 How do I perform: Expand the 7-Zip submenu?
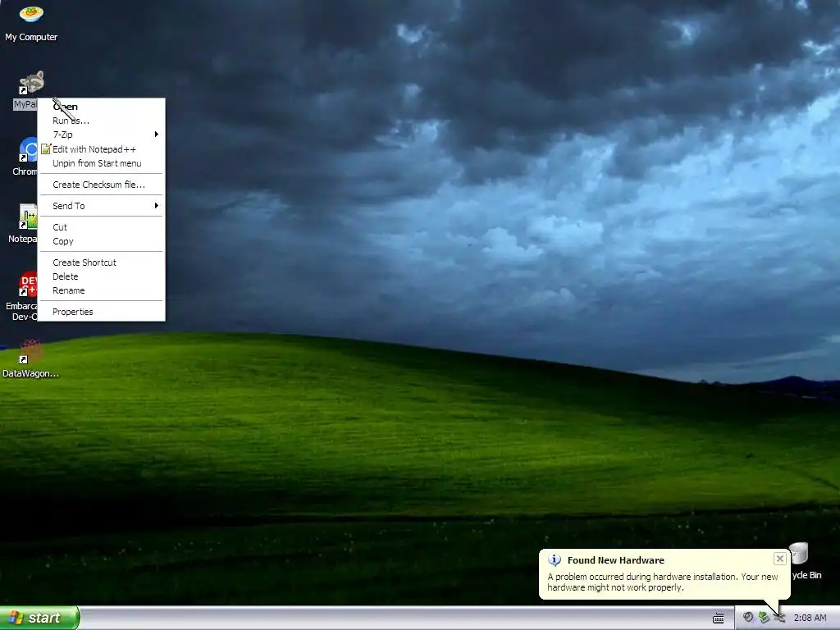pos(101,135)
